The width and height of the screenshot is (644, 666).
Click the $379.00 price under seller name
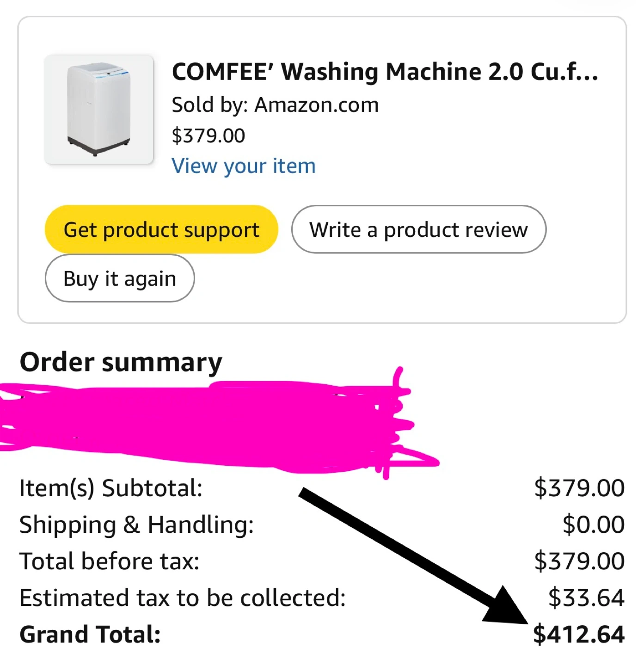click(x=208, y=136)
